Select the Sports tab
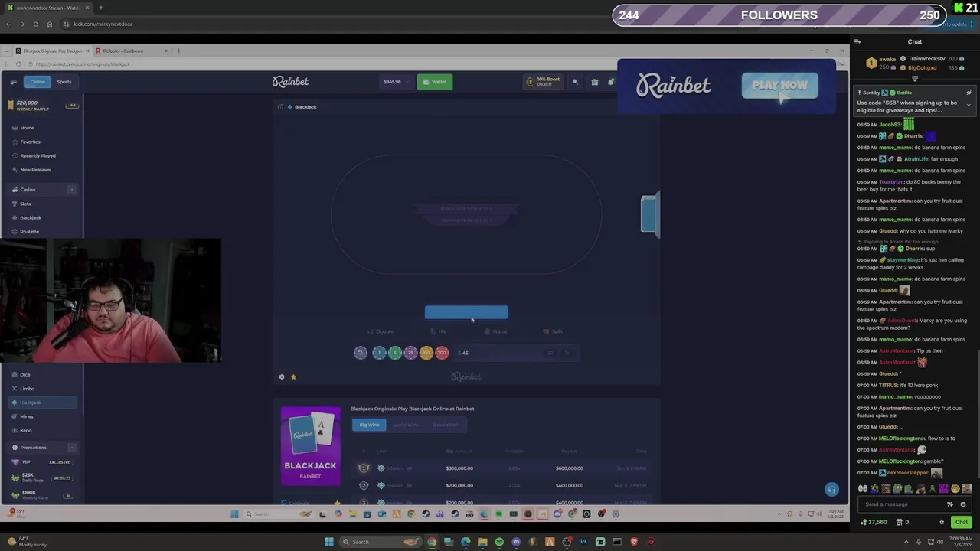Viewport: 980px width, 551px height. [x=64, y=82]
